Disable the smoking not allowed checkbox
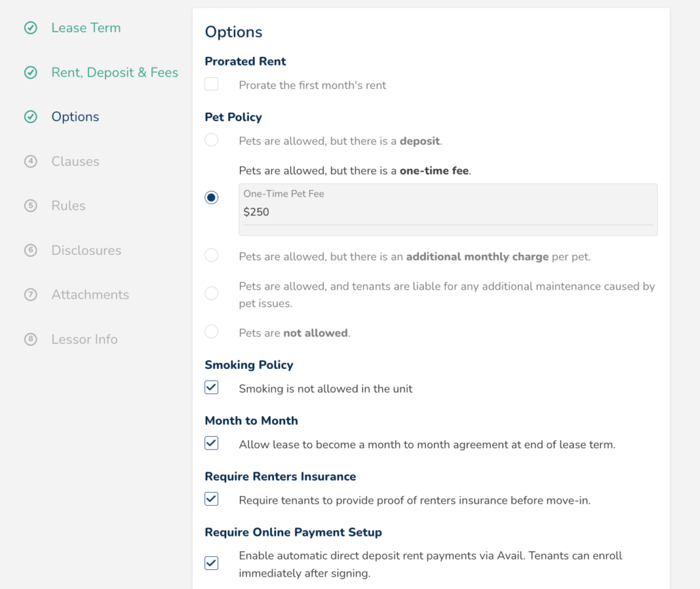This screenshot has height=589, width=700. (211, 387)
